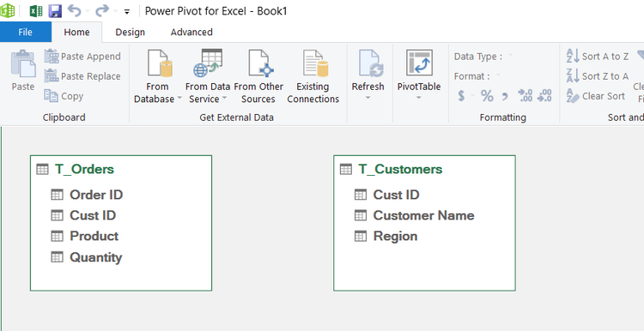Select Cust ID field in T_Customers

(x=397, y=195)
